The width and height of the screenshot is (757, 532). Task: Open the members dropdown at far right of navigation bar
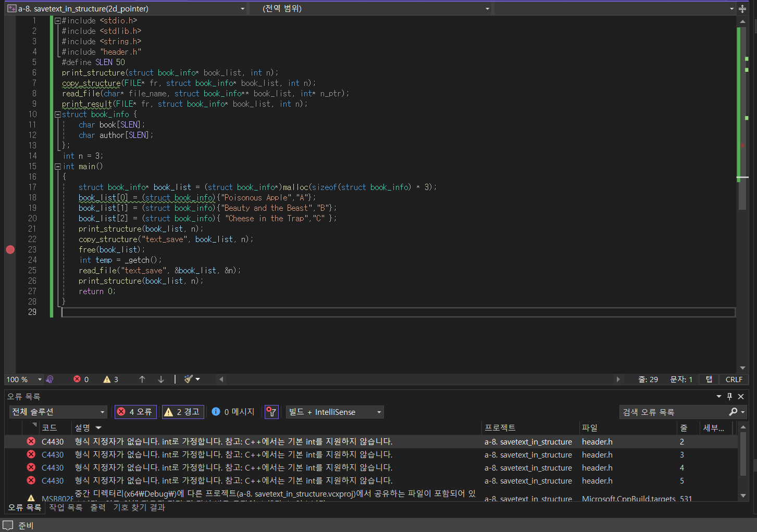click(615, 9)
